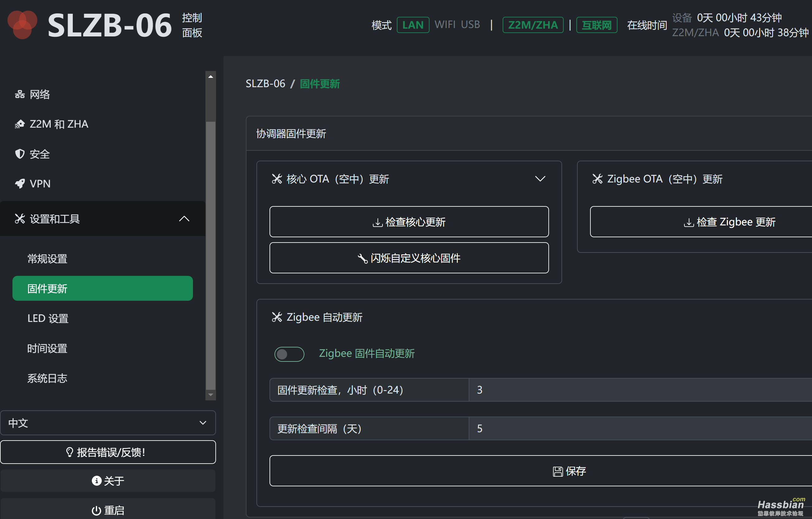Click the 在线时间 label

coord(647,25)
